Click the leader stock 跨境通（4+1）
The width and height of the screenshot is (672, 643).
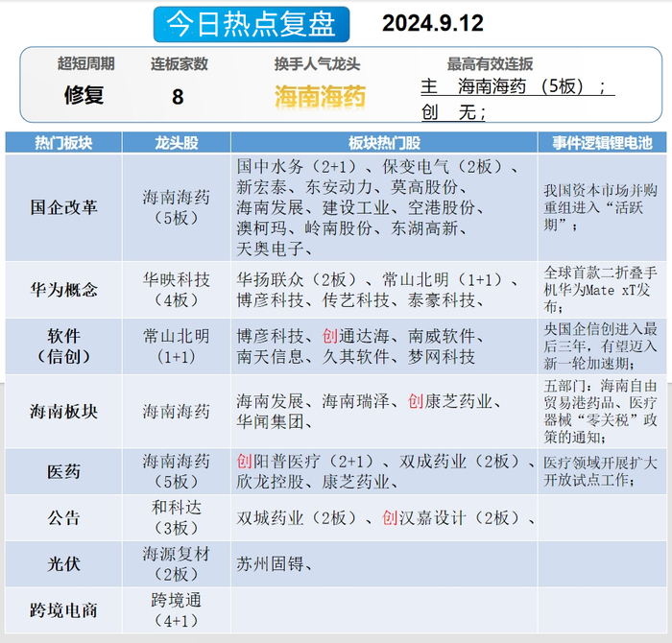[x=176, y=610]
